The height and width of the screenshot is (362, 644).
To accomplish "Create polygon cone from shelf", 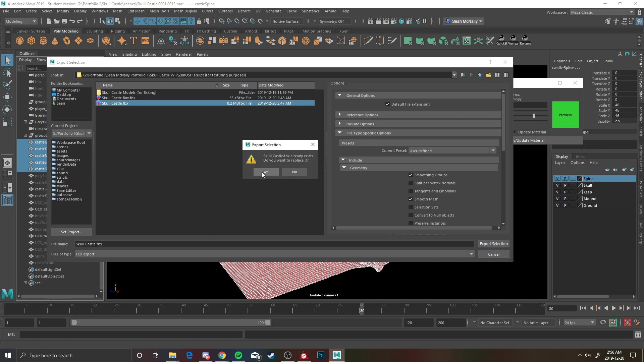I will click(x=55, y=41).
